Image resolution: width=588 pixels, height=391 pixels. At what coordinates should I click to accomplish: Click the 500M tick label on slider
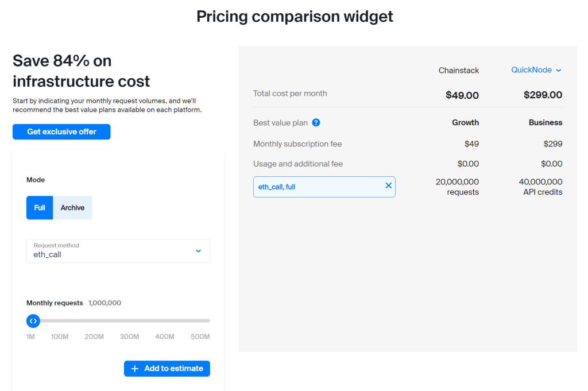(x=200, y=336)
